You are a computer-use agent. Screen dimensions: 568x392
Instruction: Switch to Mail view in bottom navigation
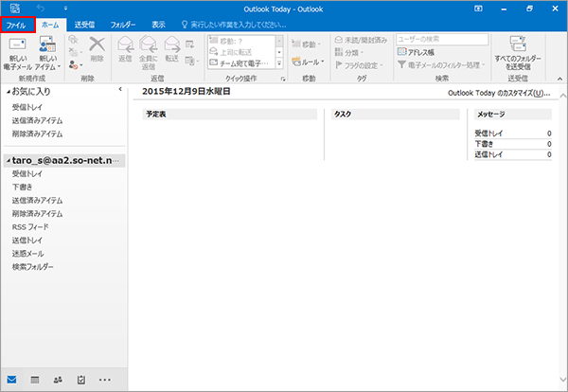[12, 379]
